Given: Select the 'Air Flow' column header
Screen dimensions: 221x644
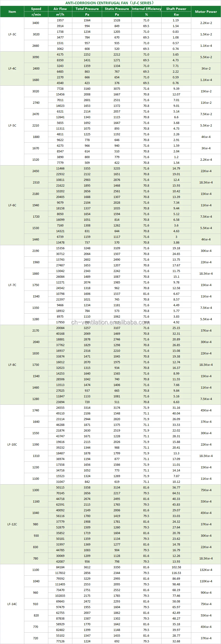Looking at the screenshot, I should coord(60,9).
